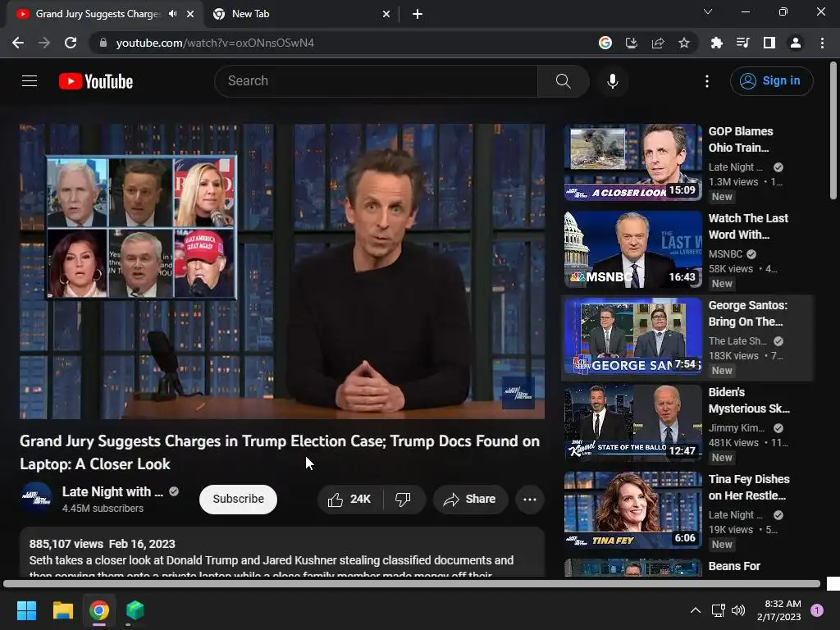This screenshot has width=840, height=630.
Task: View site info via lock icon
Action: point(103,43)
